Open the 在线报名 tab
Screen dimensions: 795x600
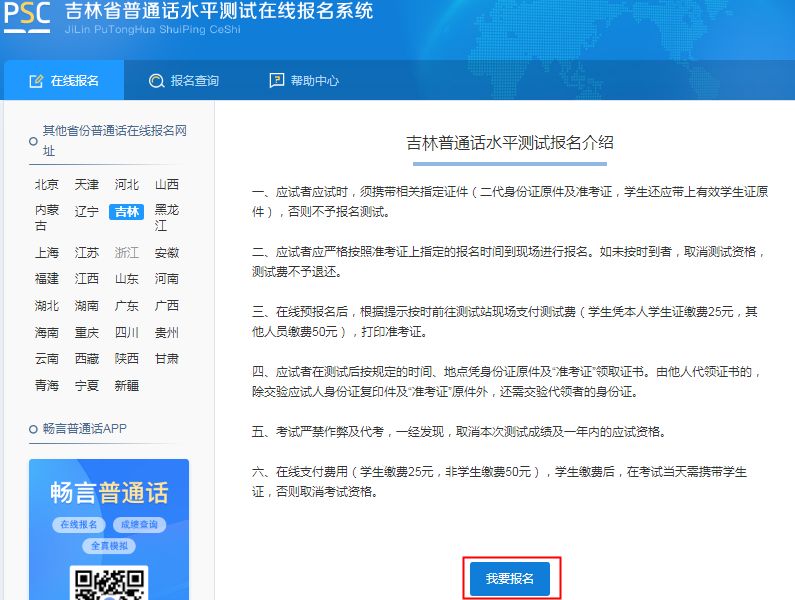click(63, 81)
